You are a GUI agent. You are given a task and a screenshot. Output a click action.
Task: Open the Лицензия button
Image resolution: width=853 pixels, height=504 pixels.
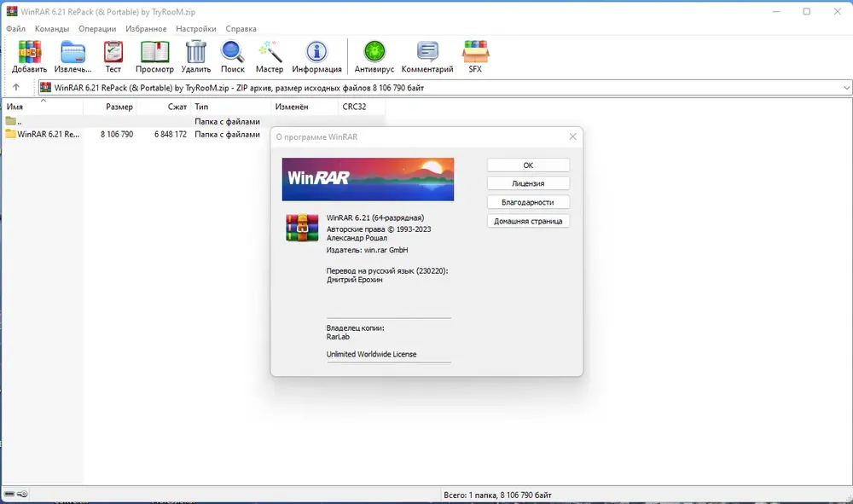[x=528, y=183]
